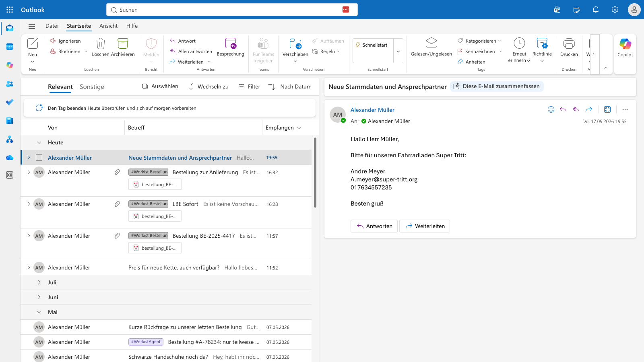Open attachment of LBE Sofort email
This screenshot has height=362, width=644.
click(x=155, y=216)
